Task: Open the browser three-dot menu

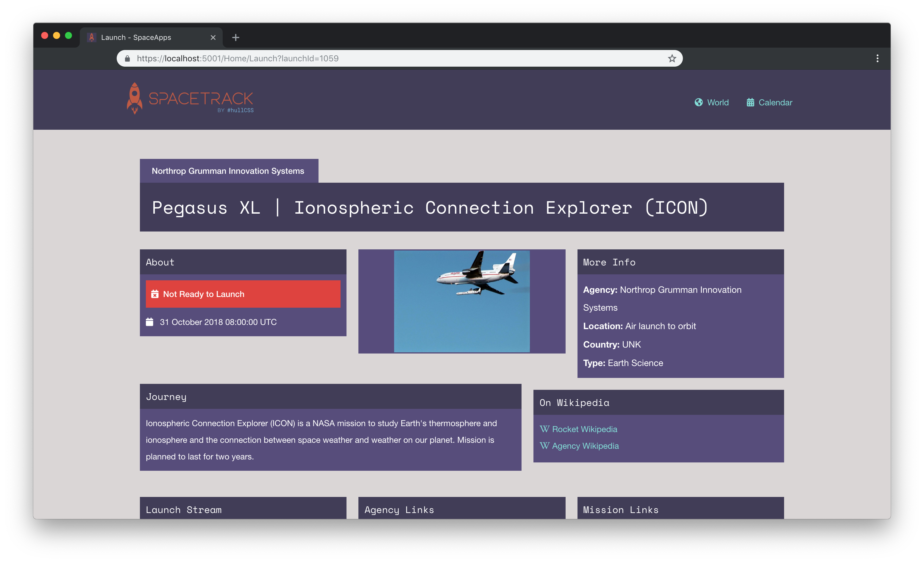Action: [877, 59]
